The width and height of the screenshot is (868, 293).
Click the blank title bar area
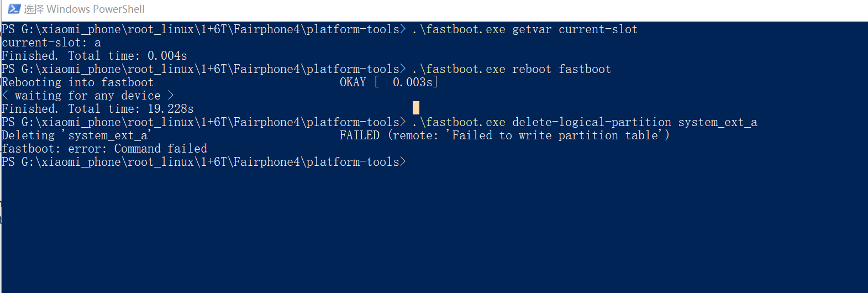click(x=497, y=9)
